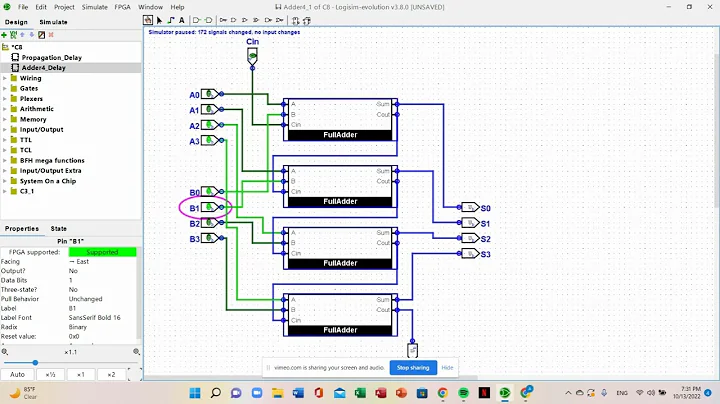This screenshot has height=404, width=720.
Task: Click the green plus Add Circuit icon
Action: [4, 35]
